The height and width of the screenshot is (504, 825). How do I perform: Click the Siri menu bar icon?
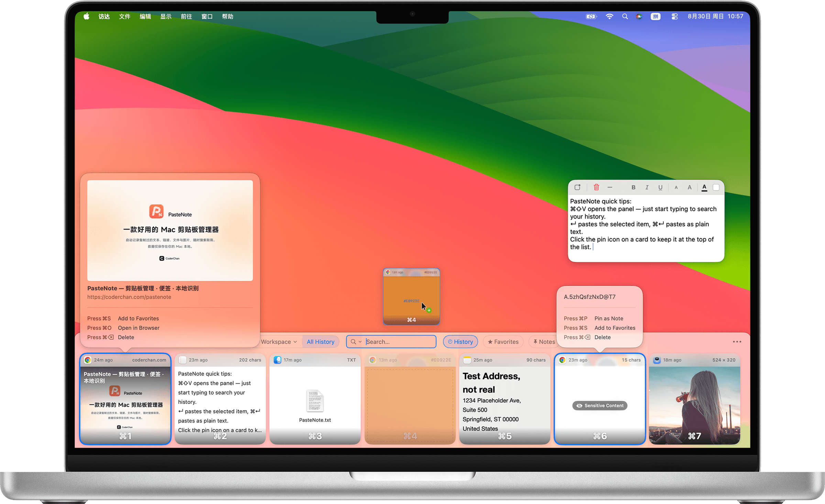point(639,17)
